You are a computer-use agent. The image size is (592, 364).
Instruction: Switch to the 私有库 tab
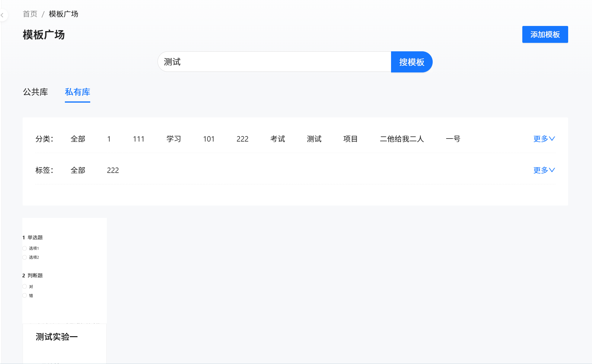(78, 92)
